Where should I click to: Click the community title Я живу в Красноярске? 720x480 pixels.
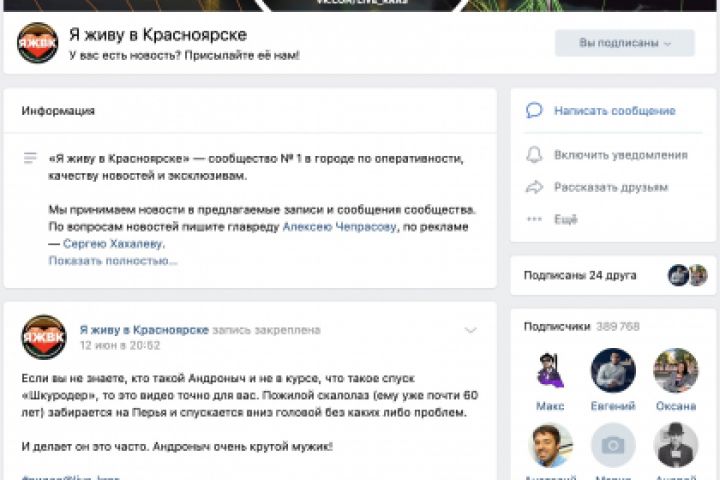coord(158,35)
